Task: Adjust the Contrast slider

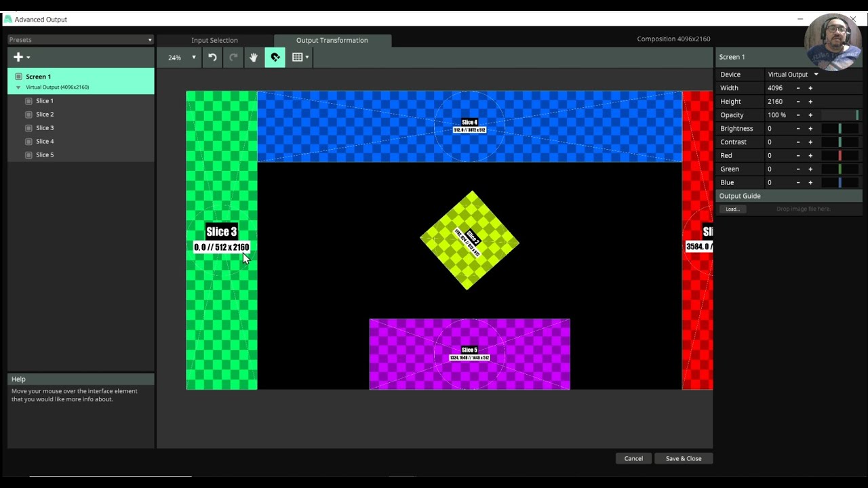Action: click(840, 142)
